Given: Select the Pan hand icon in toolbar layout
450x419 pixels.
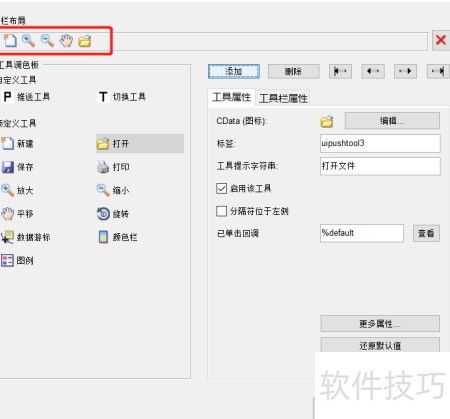Looking at the screenshot, I should coord(66,41).
